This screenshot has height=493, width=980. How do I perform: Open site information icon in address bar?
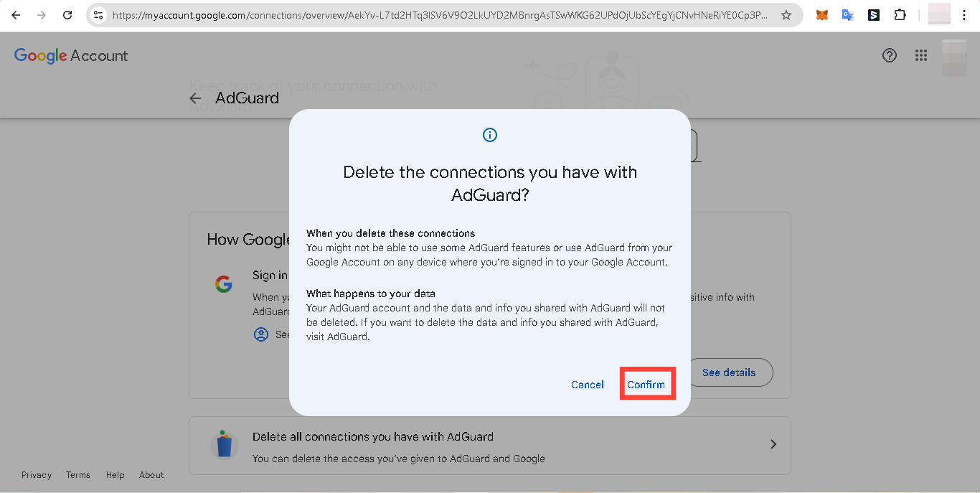99,14
